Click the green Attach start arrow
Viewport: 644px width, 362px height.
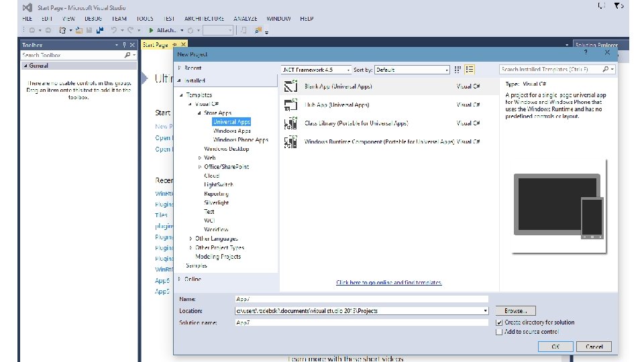tap(151, 30)
